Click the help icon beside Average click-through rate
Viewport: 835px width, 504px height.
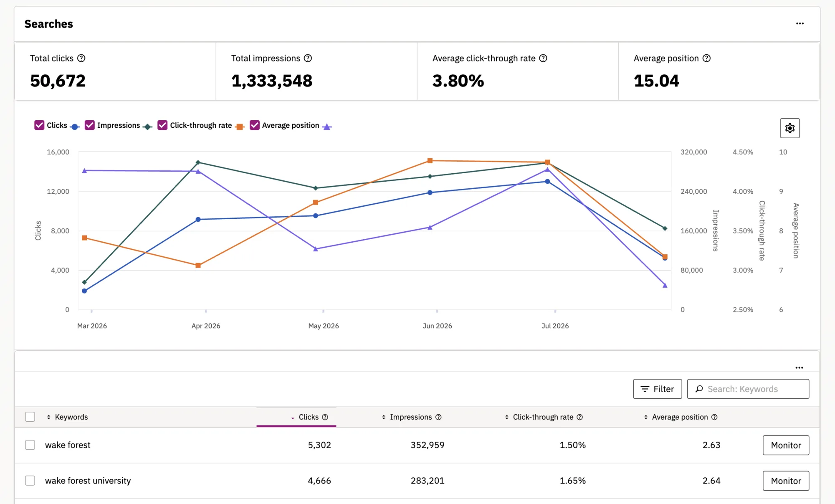[x=543, y=58]
